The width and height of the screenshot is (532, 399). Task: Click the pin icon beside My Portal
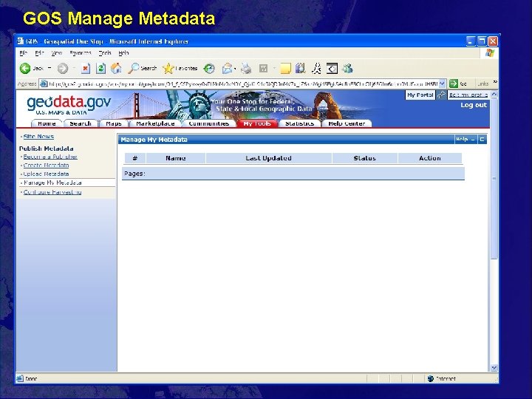441,95
